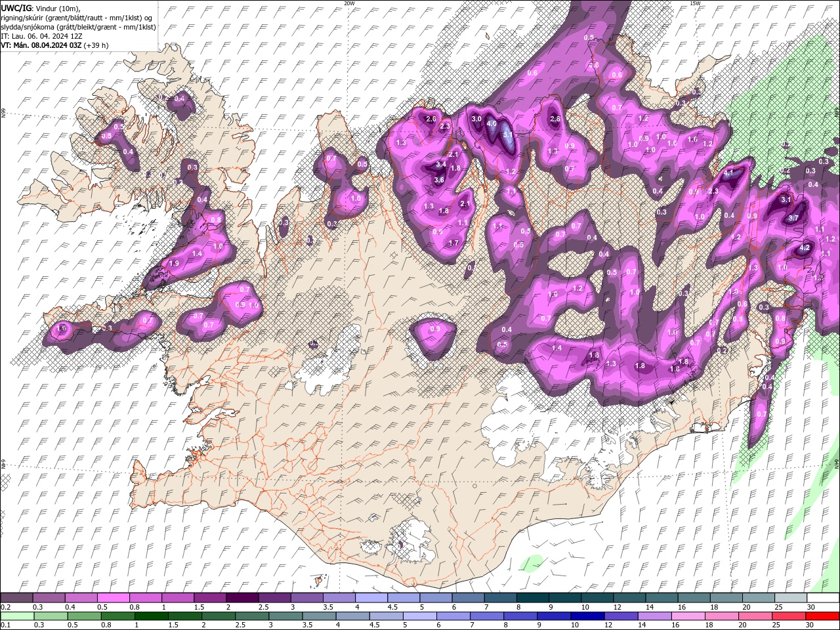Click the deep navy rain swatch above 10
Viewport: 840px width, 630px height.
[x=587, y=616]
